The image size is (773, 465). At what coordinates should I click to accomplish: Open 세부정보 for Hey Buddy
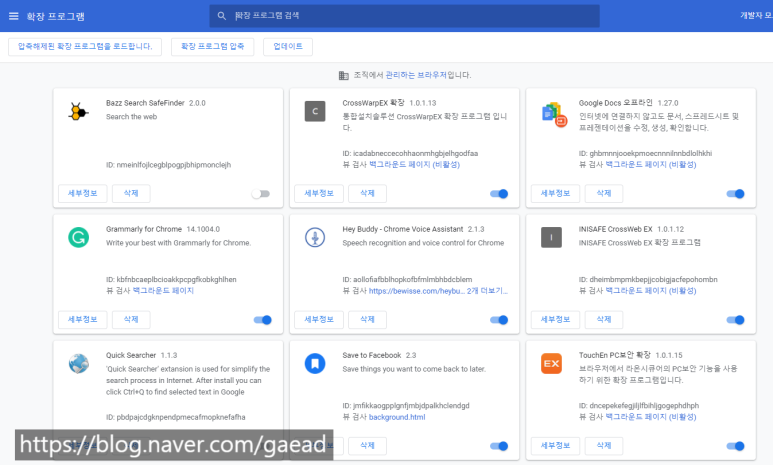click(318, 320)
